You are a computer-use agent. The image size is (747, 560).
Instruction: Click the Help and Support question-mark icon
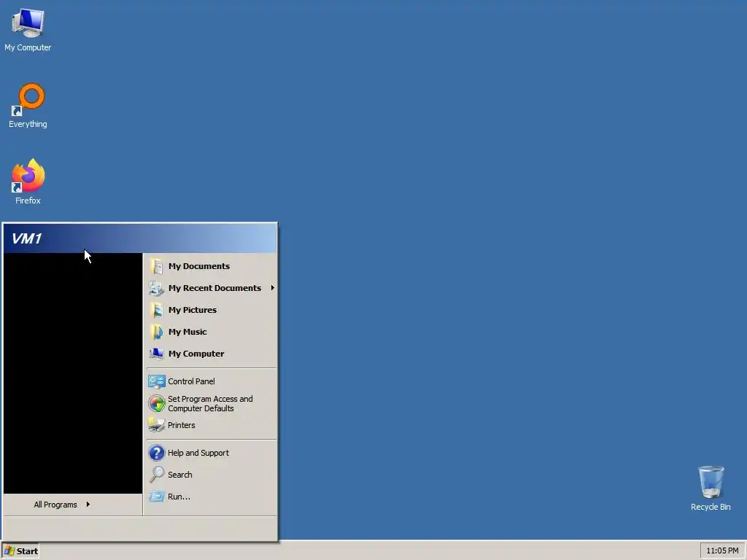156,453
